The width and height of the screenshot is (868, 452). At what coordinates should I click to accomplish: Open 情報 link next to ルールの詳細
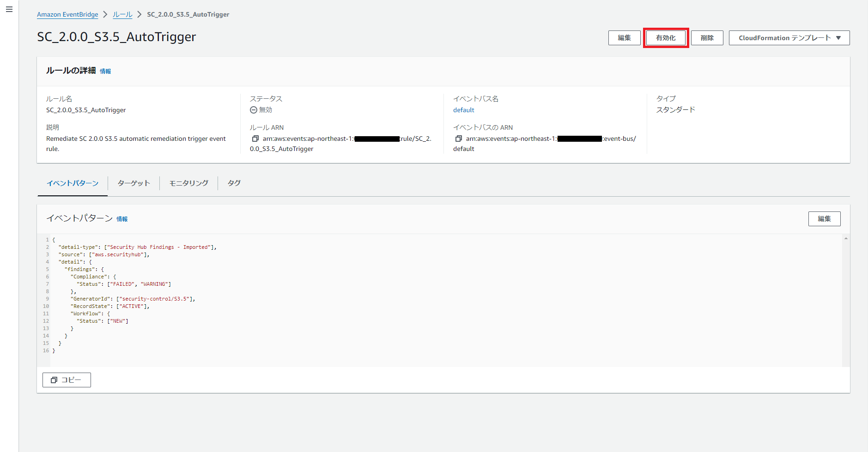pyautogui.click(x=105, y=71)
